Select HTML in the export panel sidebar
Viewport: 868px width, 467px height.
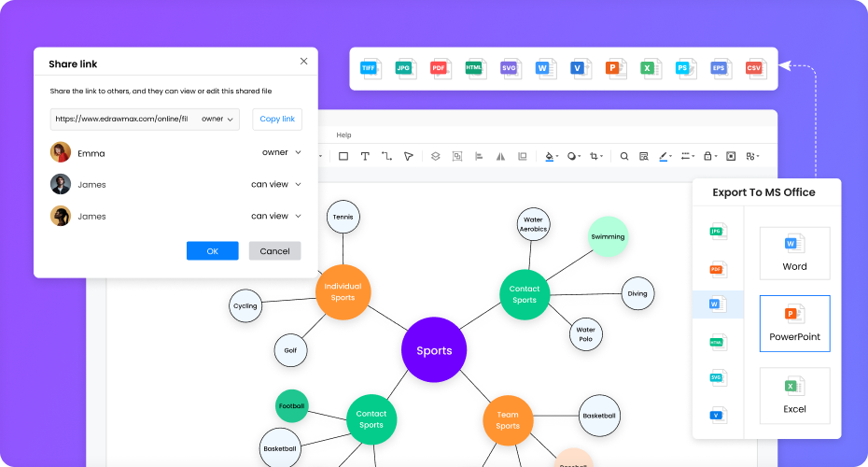tap(717, 342)
